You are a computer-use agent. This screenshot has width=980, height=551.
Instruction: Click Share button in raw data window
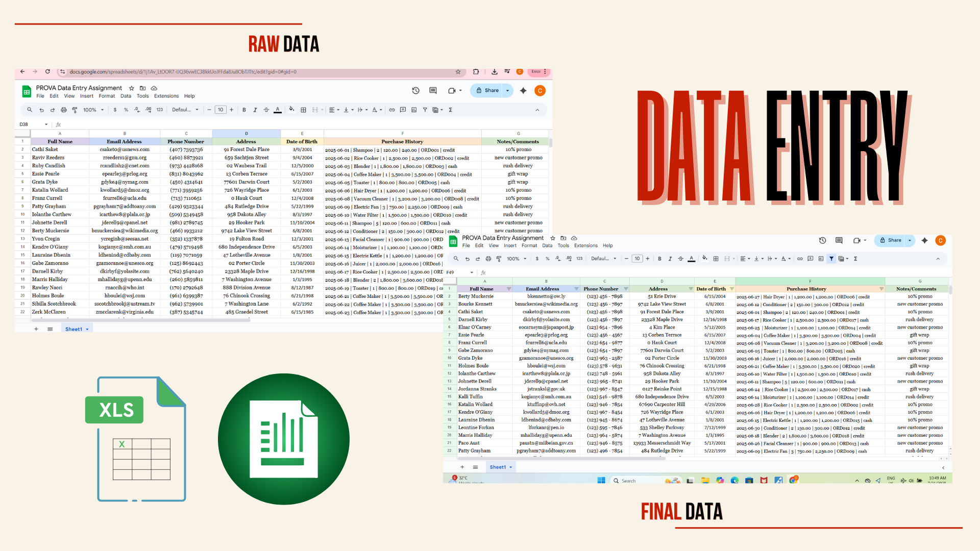pos(487,90)
